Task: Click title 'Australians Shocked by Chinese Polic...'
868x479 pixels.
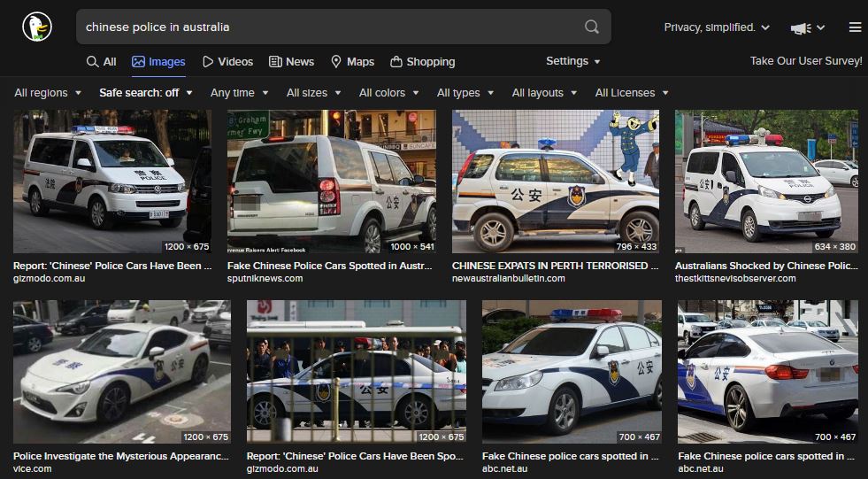Action: 766,266
